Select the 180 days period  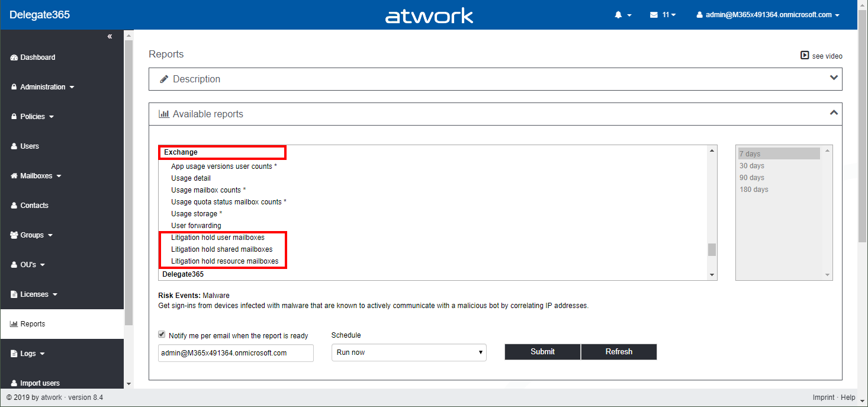pos(779,190)
